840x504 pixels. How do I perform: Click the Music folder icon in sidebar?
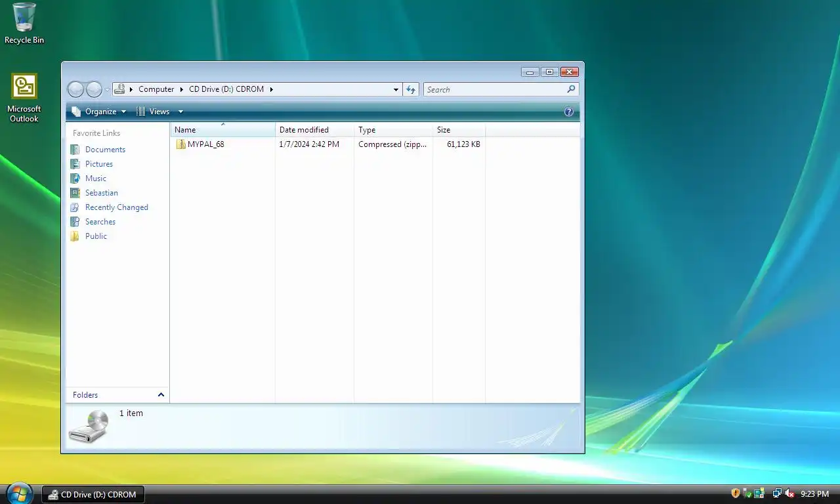(x=75, y=178)
